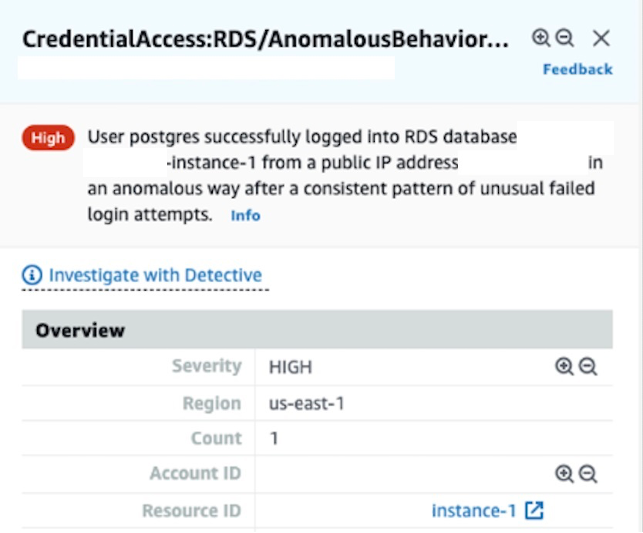Include Account ID filter with plus magnifier
The width and height of the screenshot is (643, 533).
pyautogui.click(x=564, y=474)
